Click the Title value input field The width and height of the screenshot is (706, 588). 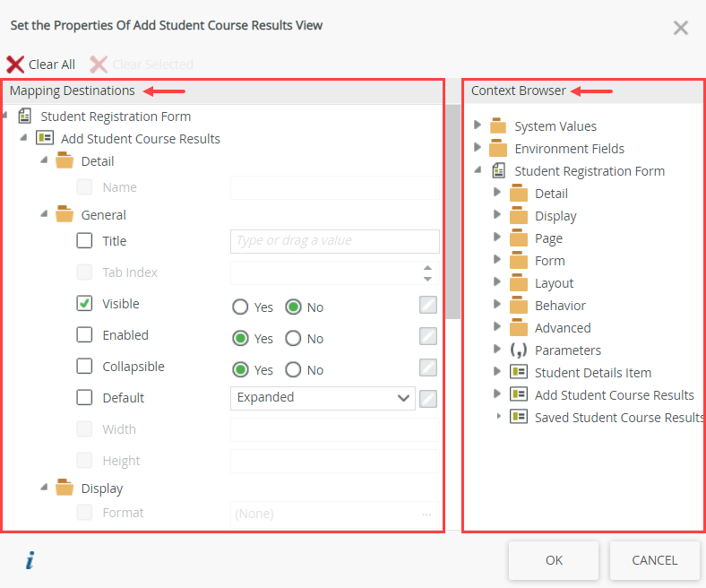[334, 241]
